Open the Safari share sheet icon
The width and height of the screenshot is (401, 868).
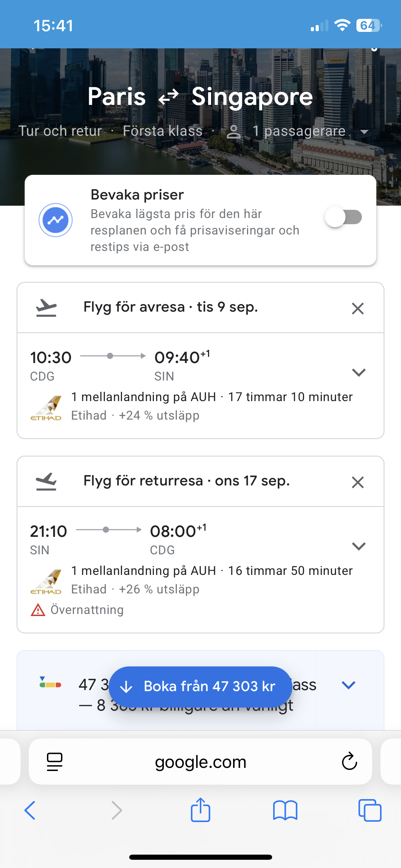[200, 810]
